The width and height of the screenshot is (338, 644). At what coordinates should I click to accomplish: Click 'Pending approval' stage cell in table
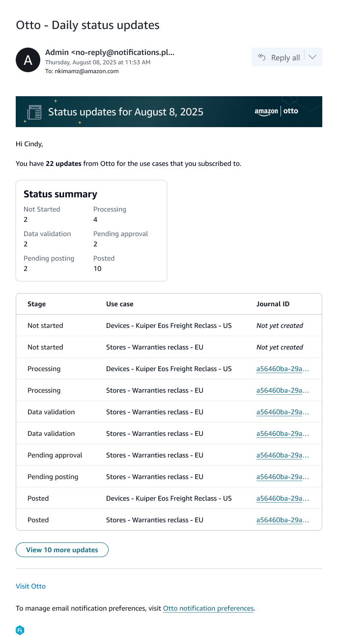tap(55, 455)
